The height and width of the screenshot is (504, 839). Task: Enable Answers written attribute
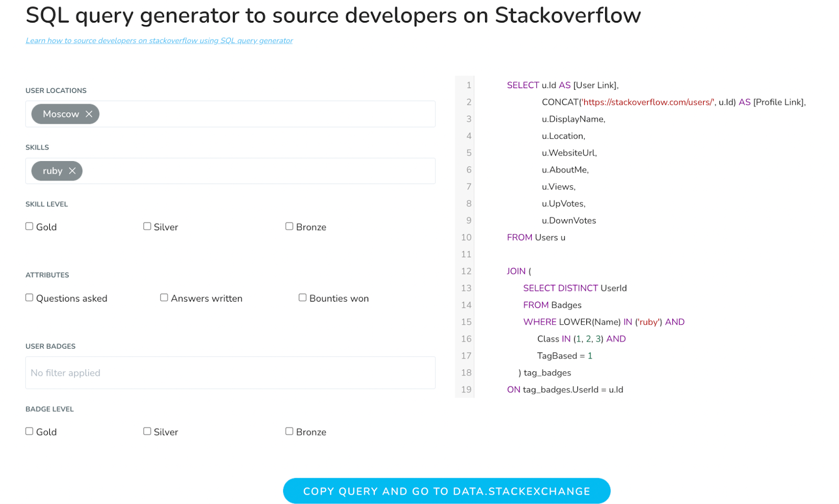tap(164, 298)
